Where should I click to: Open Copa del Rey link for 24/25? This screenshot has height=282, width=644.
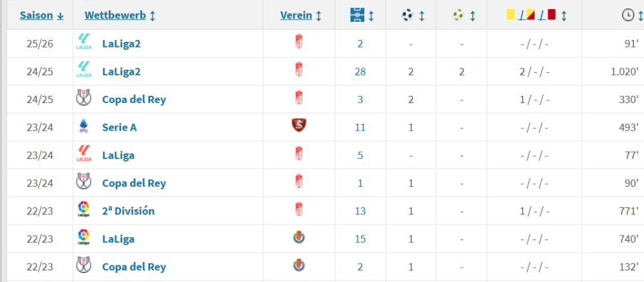tap(134, 99)
